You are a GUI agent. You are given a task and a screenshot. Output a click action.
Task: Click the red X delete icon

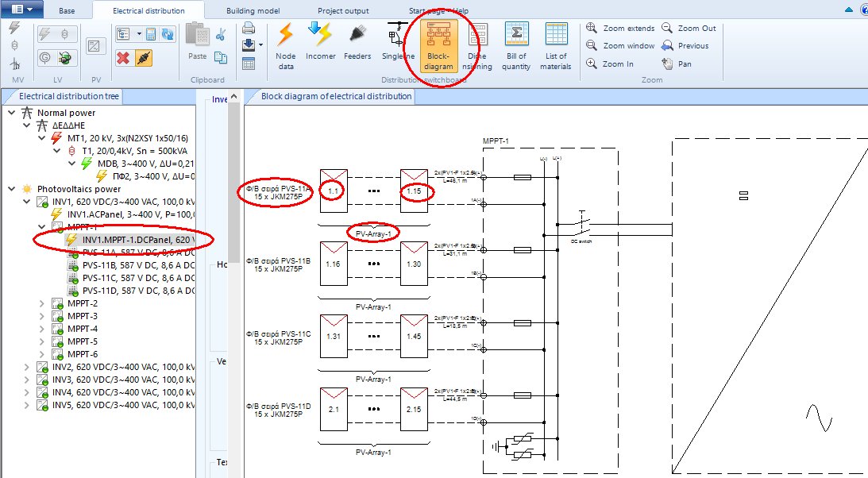123,57
